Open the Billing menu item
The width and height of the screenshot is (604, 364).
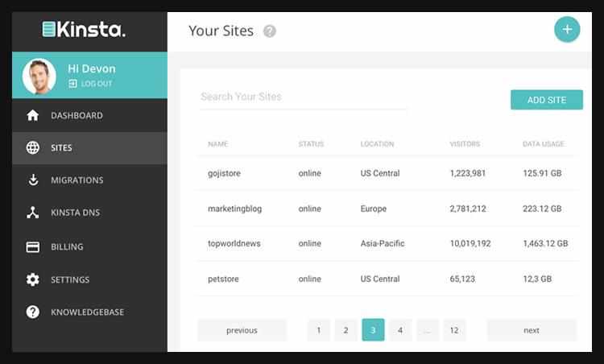click(x=67, y=247)
